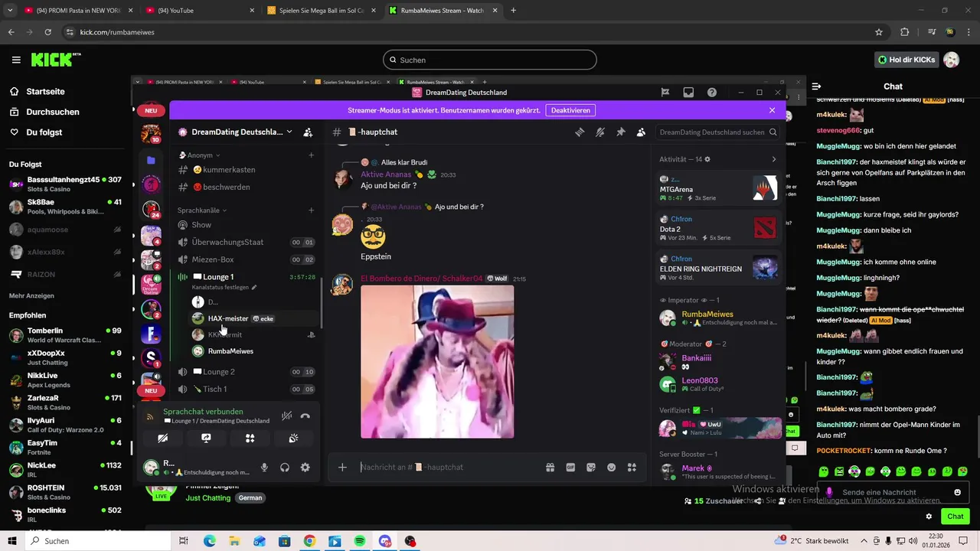Image resolution: width=980 pixels, height=551 pixels.
Task: Click Deaktivieren in streamer mode banner
Action: tap(570, 110)
